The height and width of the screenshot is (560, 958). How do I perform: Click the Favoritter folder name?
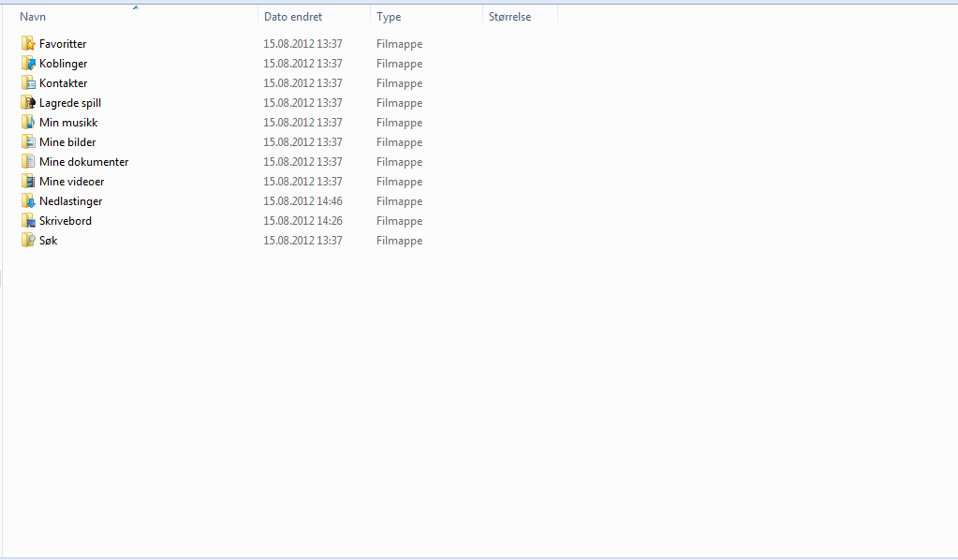[63, 44]
